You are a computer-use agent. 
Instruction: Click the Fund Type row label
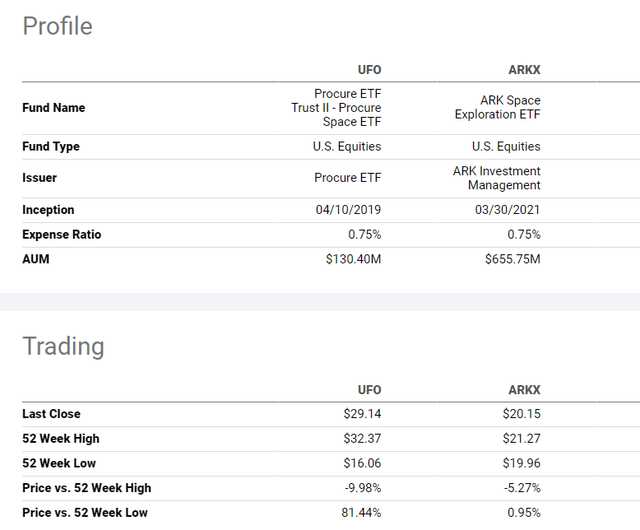(51, 147)
